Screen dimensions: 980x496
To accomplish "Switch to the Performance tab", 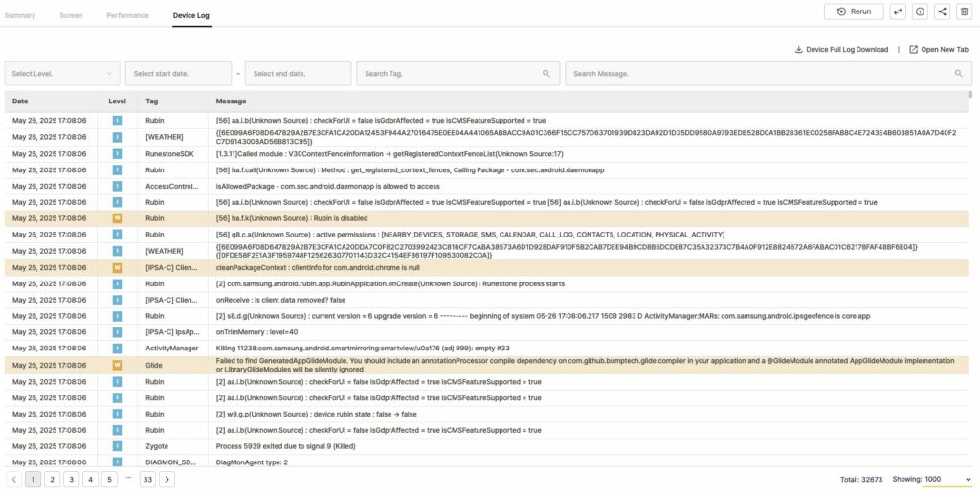I will pos(127,16).
